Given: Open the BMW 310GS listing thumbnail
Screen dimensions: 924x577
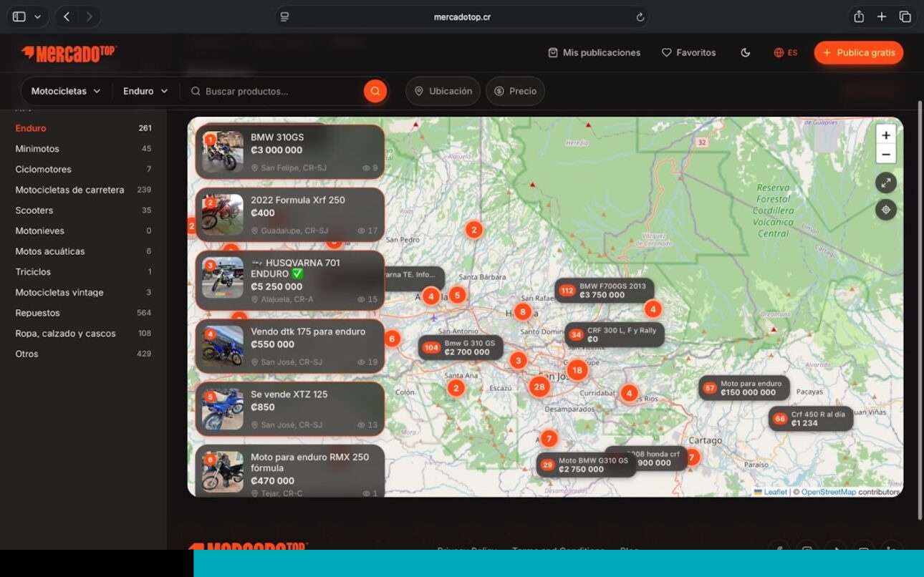Looking at the screenshot, I should (223, 152).
